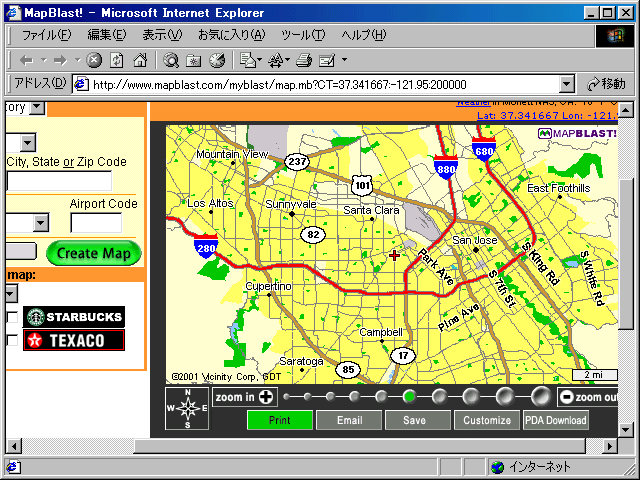Click the horizontal scrollbar right arrow

pyautogui.click(x=610, y=446)
